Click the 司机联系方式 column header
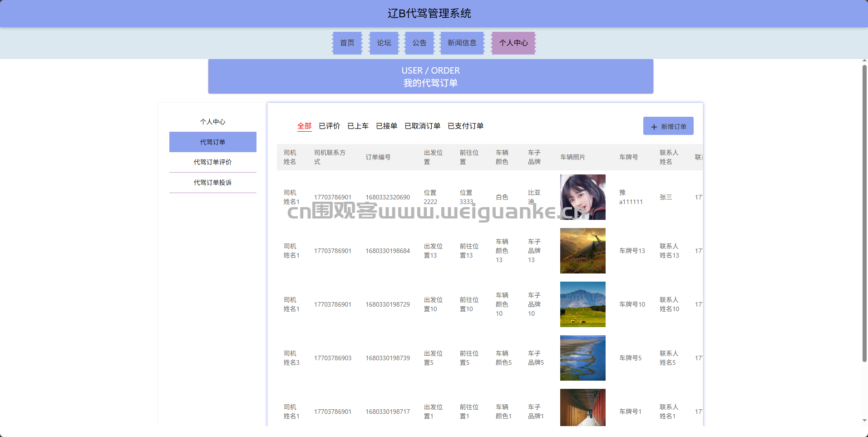868x437 pixels. point(330,157)
